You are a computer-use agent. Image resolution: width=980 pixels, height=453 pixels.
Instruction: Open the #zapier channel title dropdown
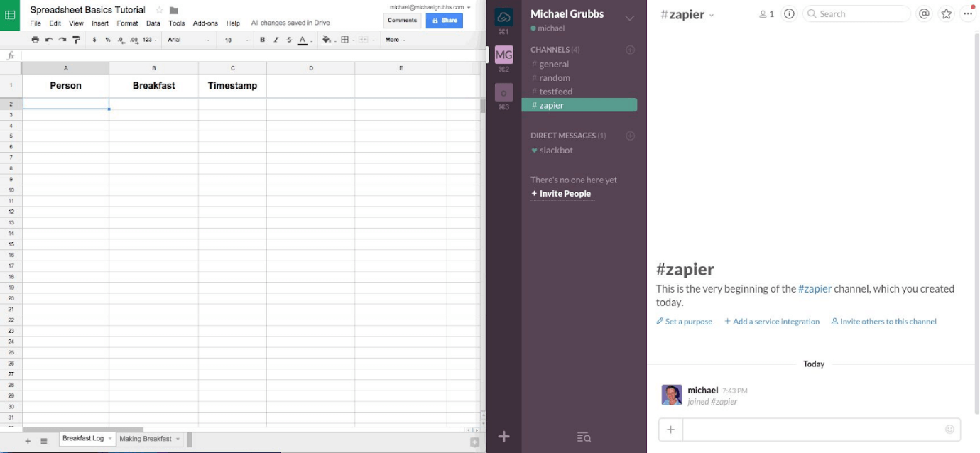[x=687, y=14]
